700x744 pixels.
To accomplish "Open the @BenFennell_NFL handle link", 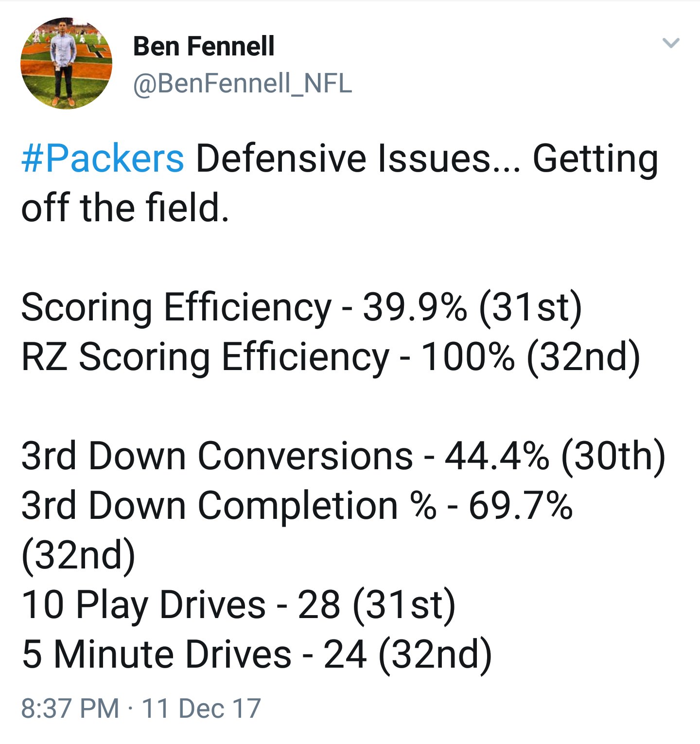I will 242,83.
